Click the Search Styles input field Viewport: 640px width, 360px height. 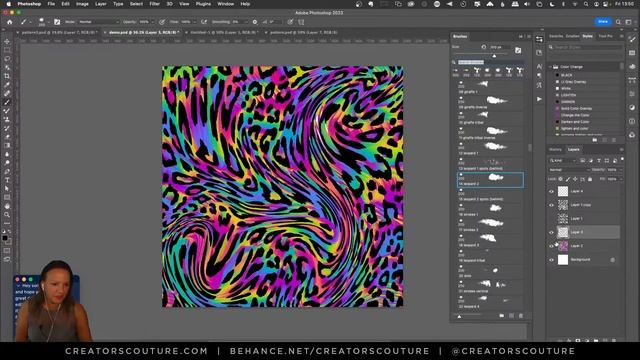[586, 47]
